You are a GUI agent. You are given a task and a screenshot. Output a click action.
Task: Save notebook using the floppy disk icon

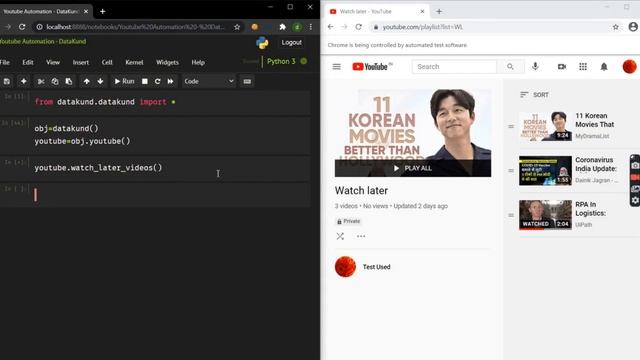(7, 81)
